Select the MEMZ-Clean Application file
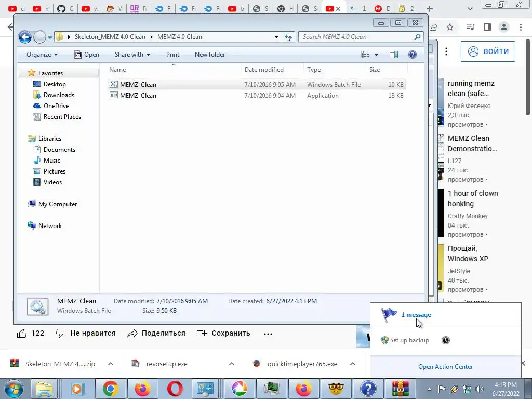Image resolution: width=532 pixels, height=399 pixels. coord(257,96)
